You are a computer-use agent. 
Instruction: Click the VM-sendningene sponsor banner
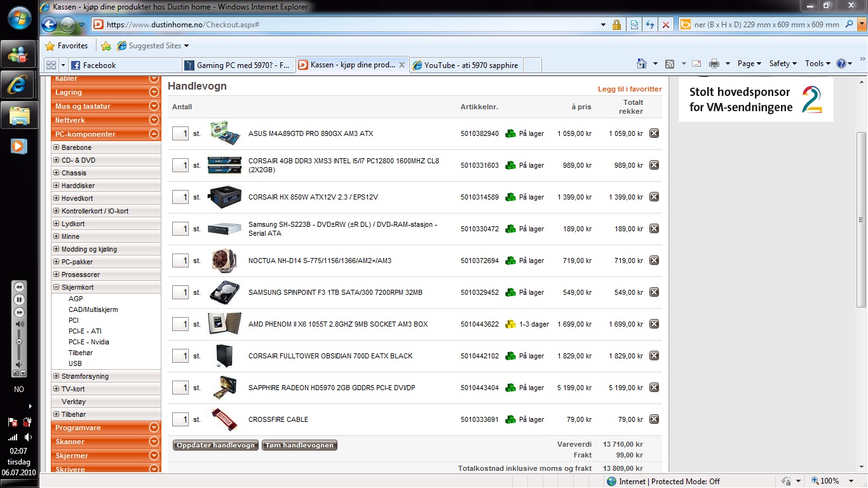tap(756, 100)
